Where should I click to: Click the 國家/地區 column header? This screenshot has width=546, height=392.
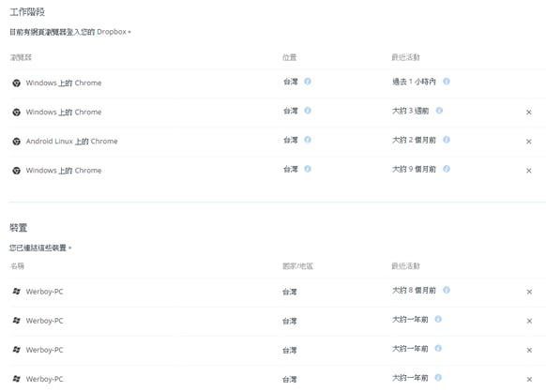[297, 266]
